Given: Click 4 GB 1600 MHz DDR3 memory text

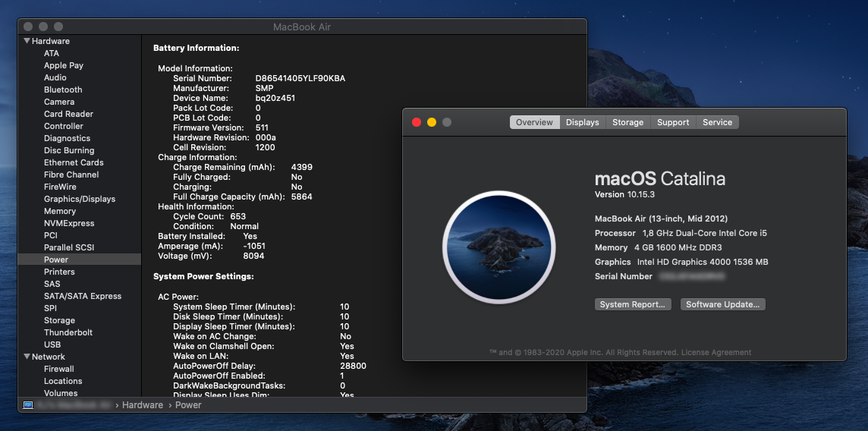Looking at the screenshot, I should coord(678,247).
